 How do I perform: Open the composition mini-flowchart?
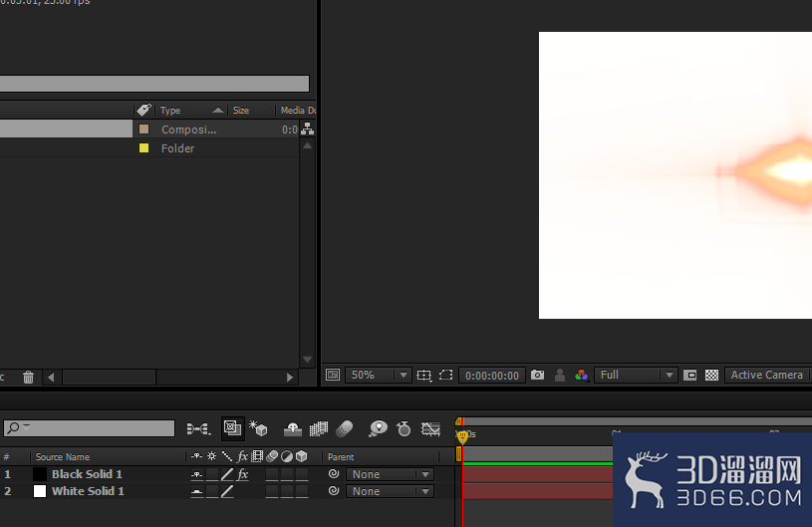[199, 428]
